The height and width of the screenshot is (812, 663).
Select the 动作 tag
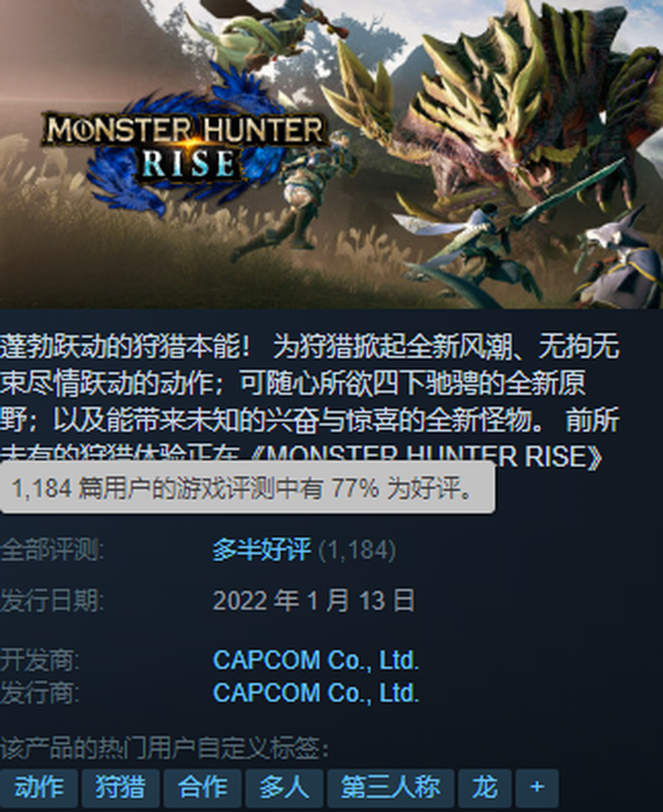point(39,787)
